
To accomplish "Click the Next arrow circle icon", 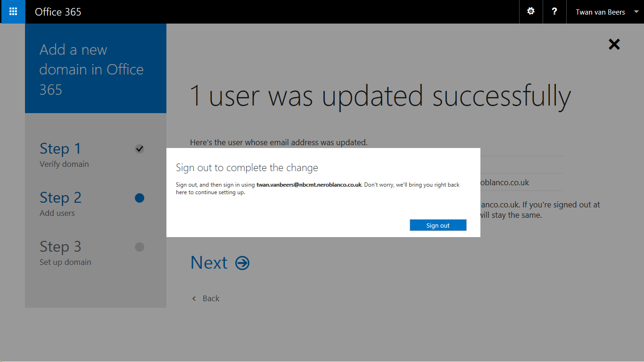I will tap(242, 263).
